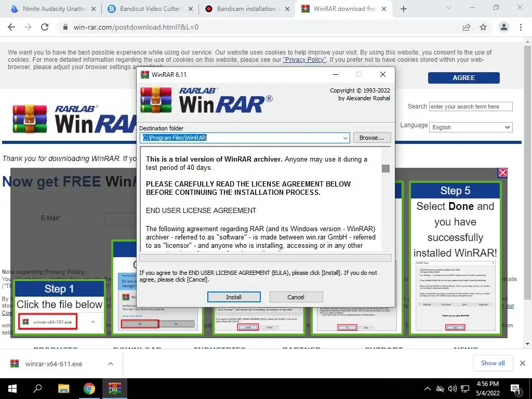This screenshot has height=399, width=532.
Task: Click the Step 1 winrar-x64-591.exe sample image
Action: coord(48,322)
